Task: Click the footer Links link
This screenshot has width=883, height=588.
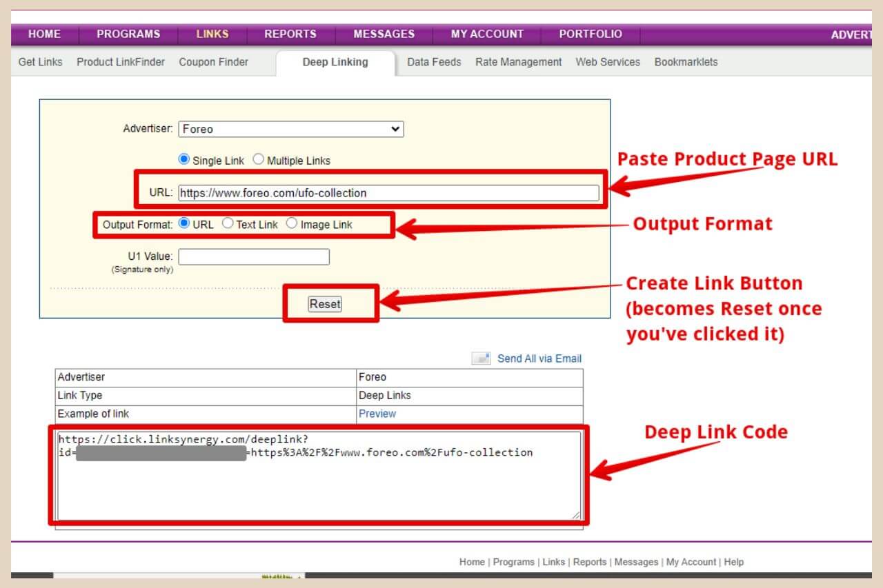Action: click(x=554, y=562)
